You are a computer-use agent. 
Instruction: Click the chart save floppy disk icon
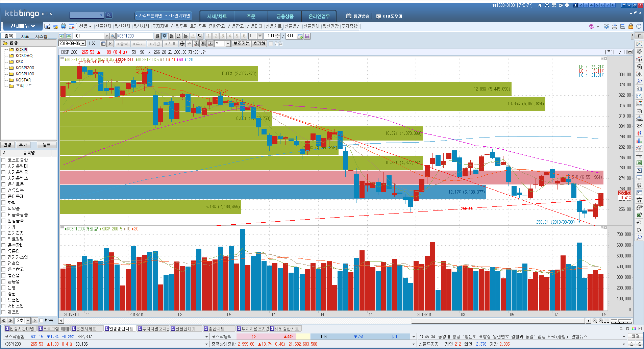[307, 36]
